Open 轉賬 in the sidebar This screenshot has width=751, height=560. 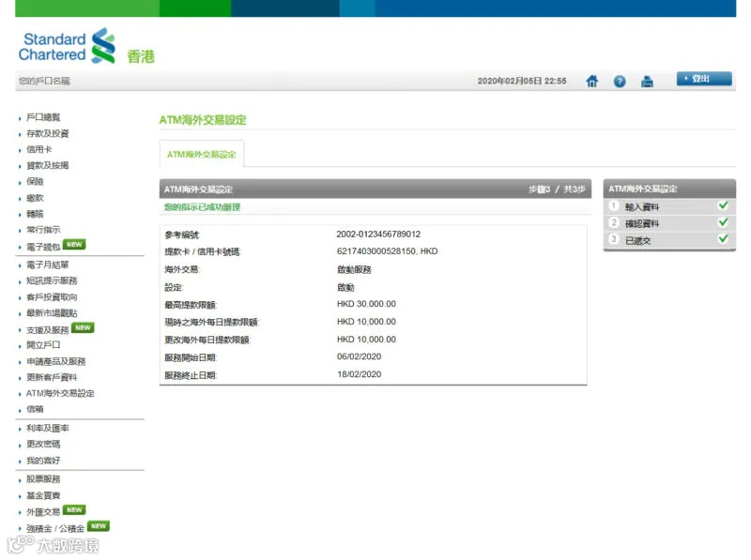(x=35, y=214)
